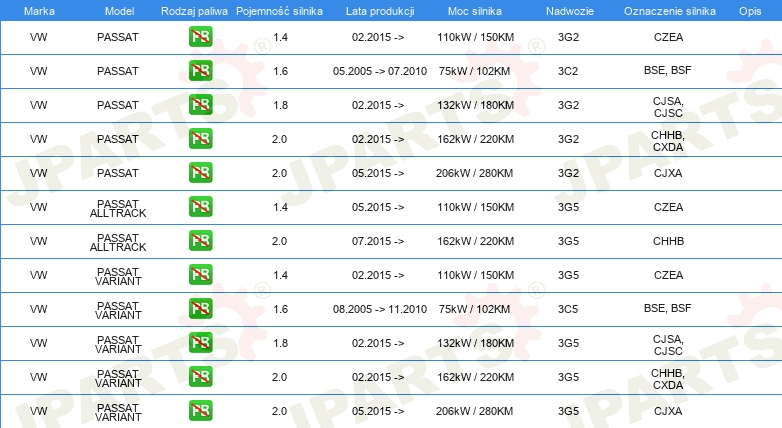
Task: Click engine size '1.6' in 3C2 row
Action: click(x=280, y=71)
